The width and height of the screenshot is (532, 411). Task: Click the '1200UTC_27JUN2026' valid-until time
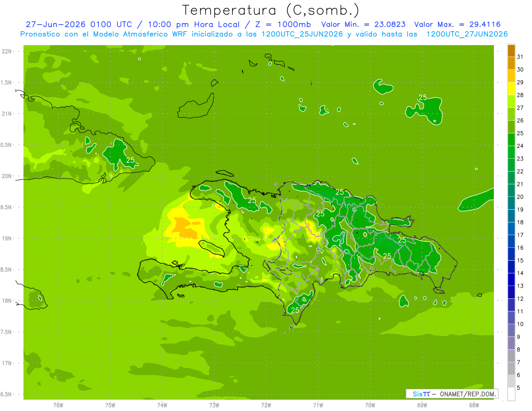[467, 34]
